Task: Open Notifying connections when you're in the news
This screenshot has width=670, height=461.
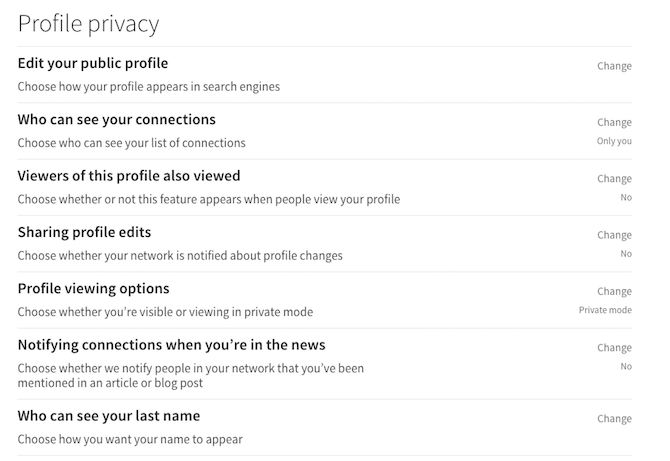Action: coord(171,345)
